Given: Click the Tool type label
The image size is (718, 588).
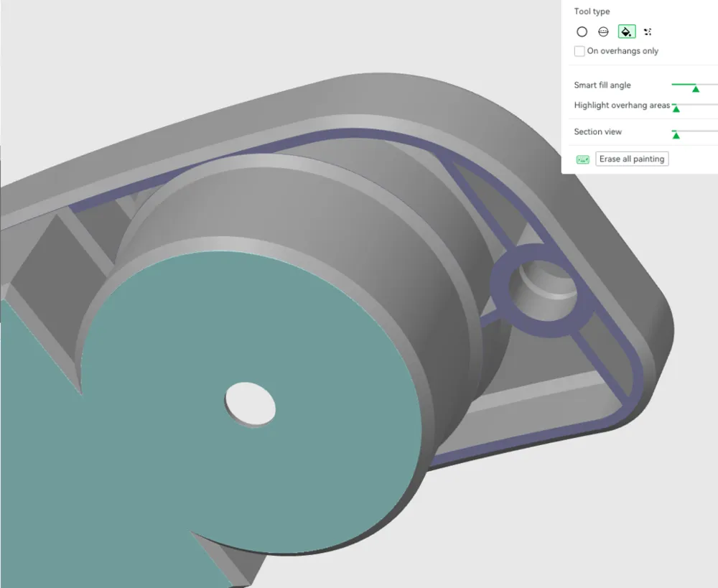Looking at the screenshot, I should pos(592,11).
